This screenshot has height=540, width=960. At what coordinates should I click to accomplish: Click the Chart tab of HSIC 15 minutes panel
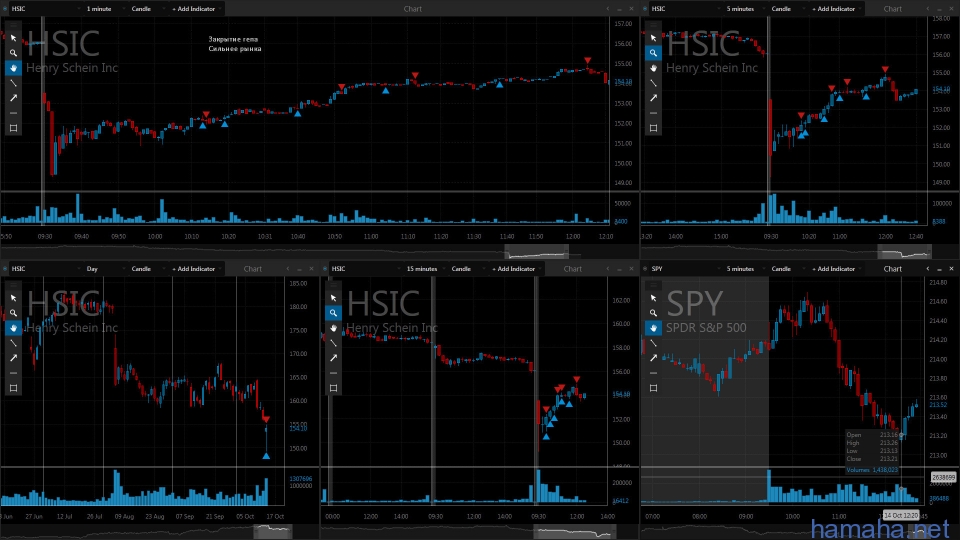[x=572, y=269]
